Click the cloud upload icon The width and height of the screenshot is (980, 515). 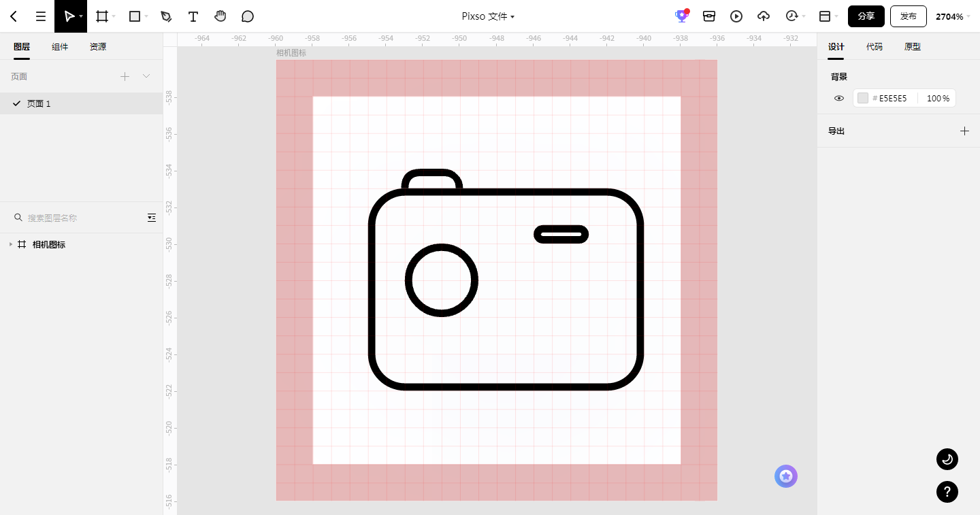(x=764, y=16)
